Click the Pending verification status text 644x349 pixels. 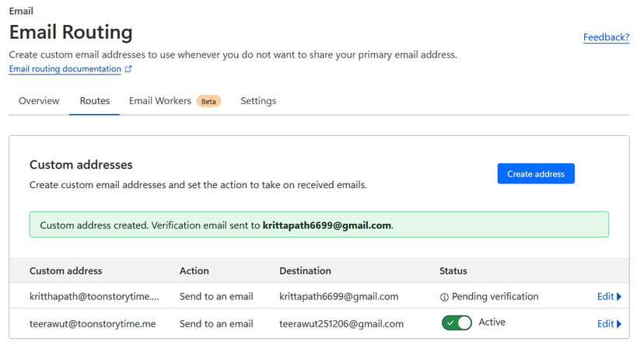click(x=495, y=297)
